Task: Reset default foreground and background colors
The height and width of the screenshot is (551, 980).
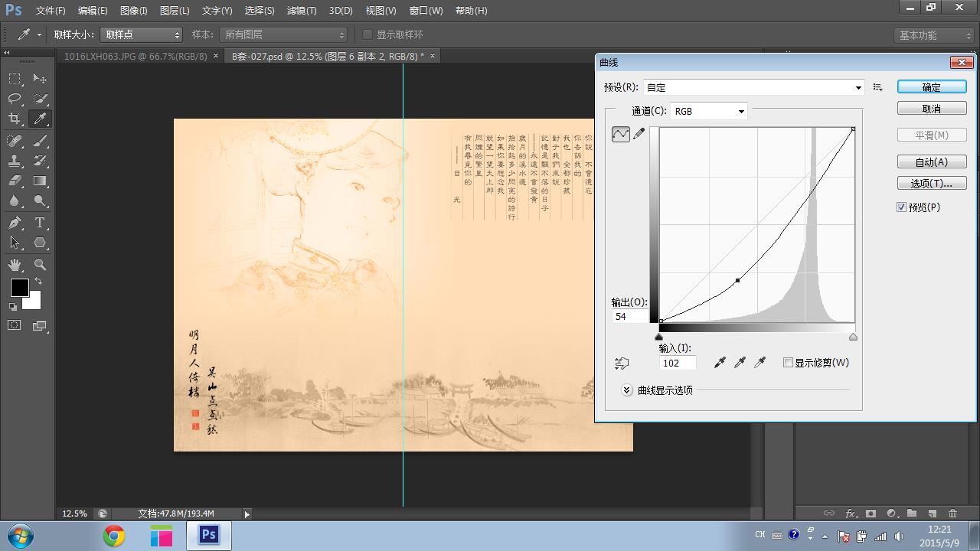Action: pyautogui.click(x=13, y=307)
